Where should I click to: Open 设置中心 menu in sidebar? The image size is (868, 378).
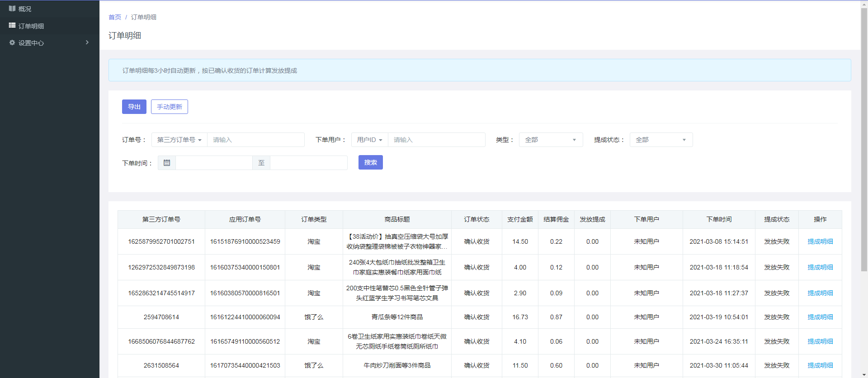tap(50, 43)
